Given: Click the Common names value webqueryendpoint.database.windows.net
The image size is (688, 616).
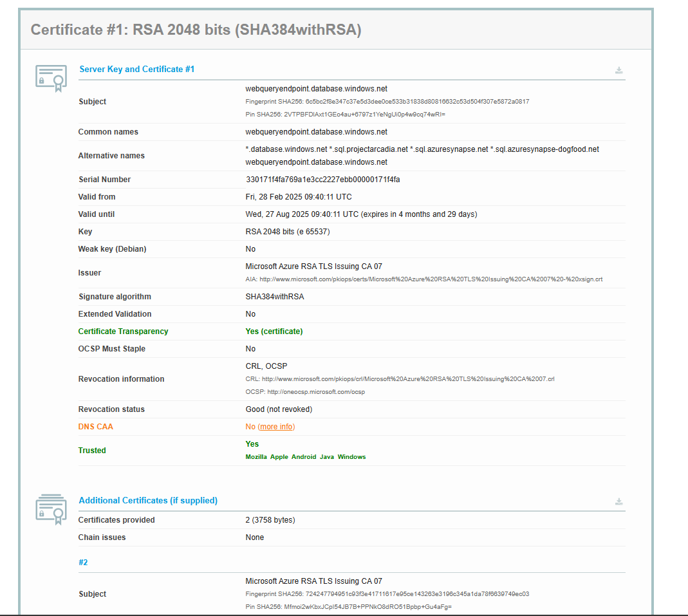Looking at the screenshot, I should [316, 132].
